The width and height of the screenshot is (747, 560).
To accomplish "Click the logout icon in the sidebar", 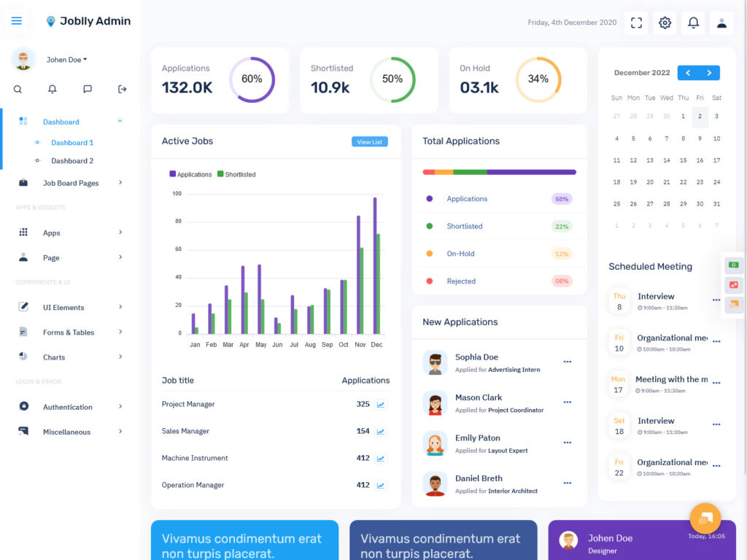I will coord(123,88).
